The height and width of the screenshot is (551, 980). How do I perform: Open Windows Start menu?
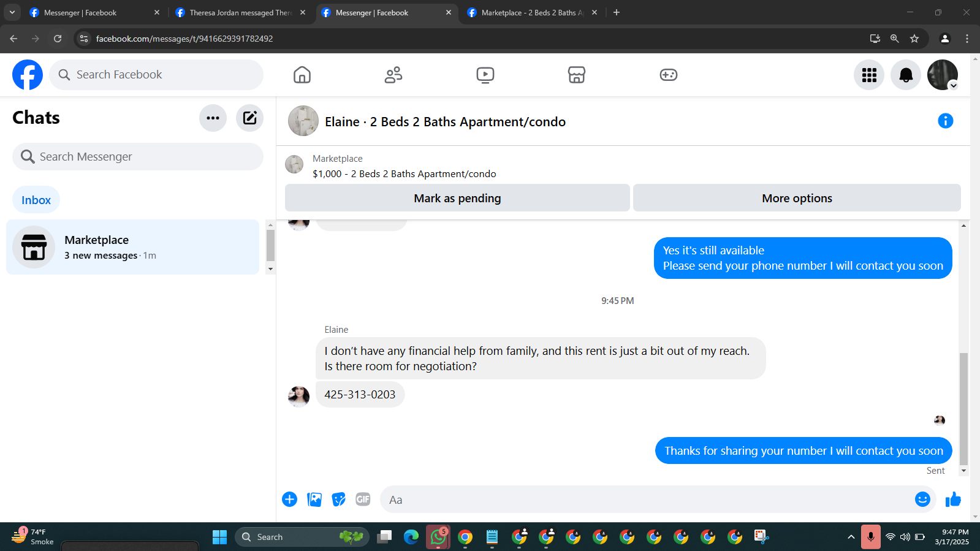pos(220,537)
